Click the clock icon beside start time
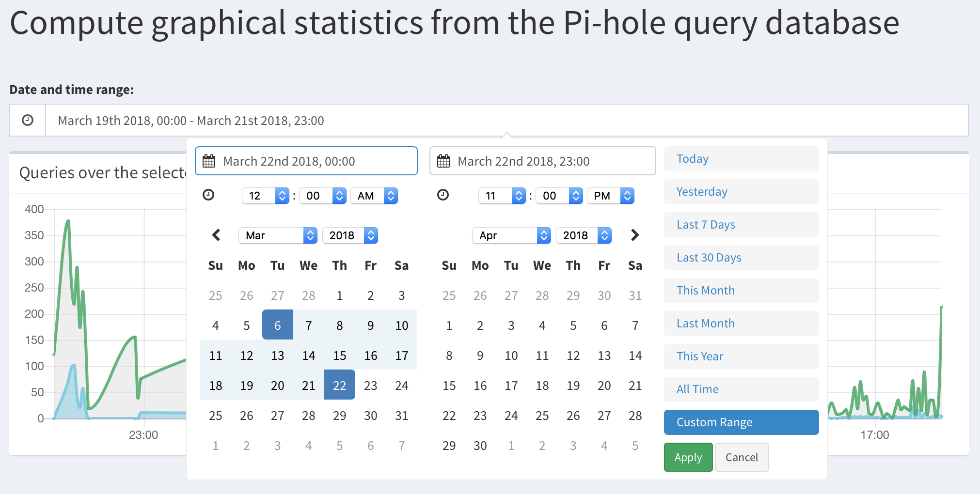 (x=208, y=195)
